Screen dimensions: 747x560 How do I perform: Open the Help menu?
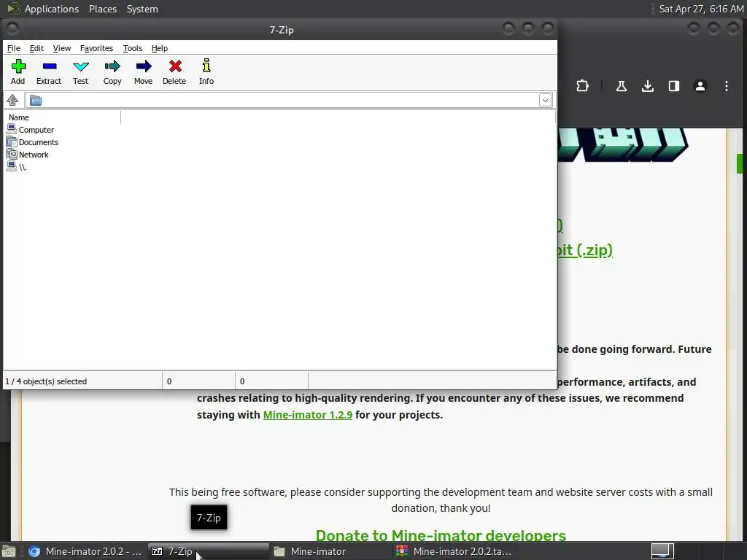(x=160, y=48)
